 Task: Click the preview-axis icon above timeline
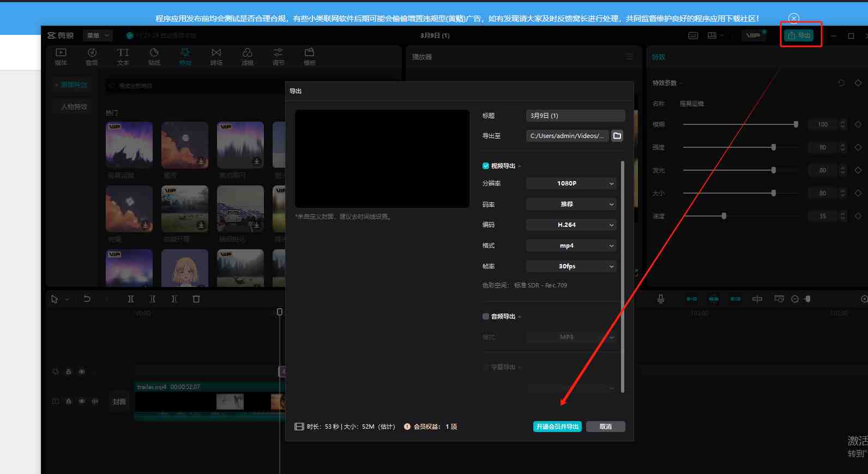[x=757, y=299]
